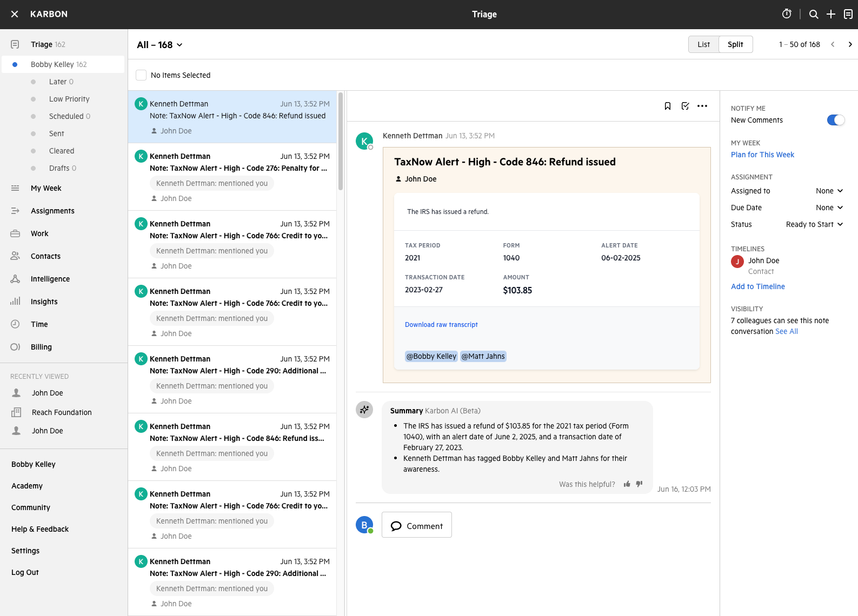Image resolution: width=858 pixels, height=616 pixels.
Task: Click the Billing icon in sidebar
Action: tap(15, 347)
